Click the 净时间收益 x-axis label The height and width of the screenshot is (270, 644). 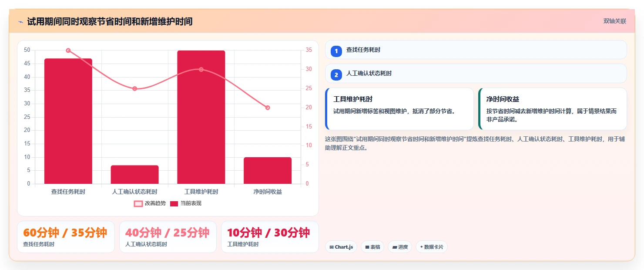pyautogui.click(x=268, y=192)
